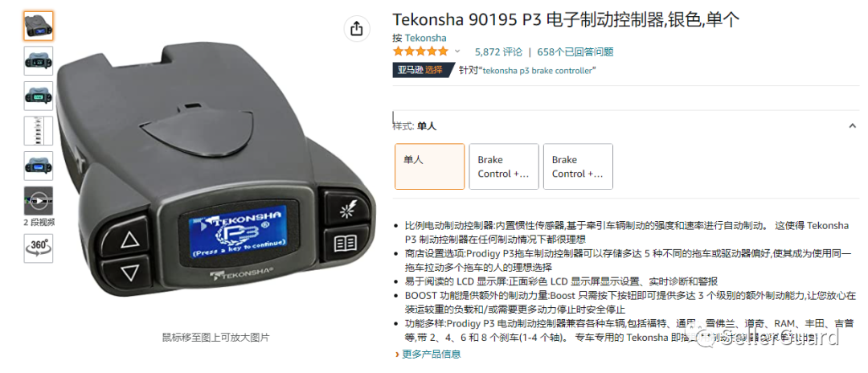Click the main brake controller product image

216,171
